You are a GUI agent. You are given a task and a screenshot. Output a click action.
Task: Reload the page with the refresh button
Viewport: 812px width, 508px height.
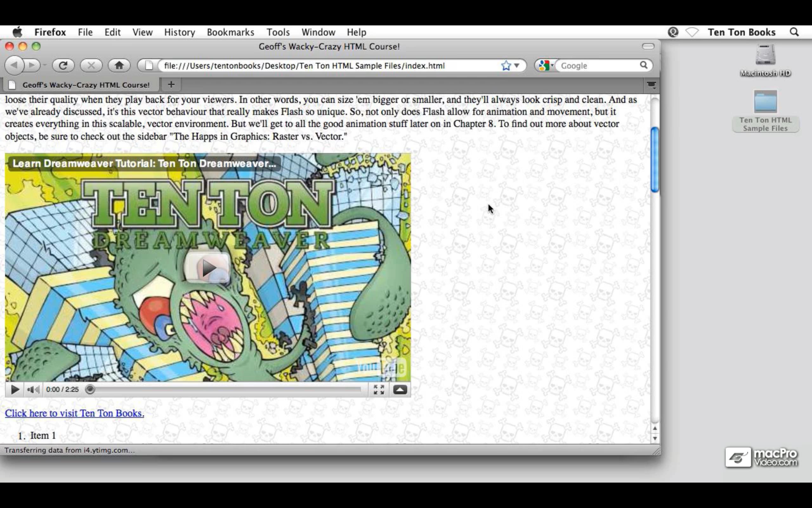pyautogui.click(x=63, y=65)
